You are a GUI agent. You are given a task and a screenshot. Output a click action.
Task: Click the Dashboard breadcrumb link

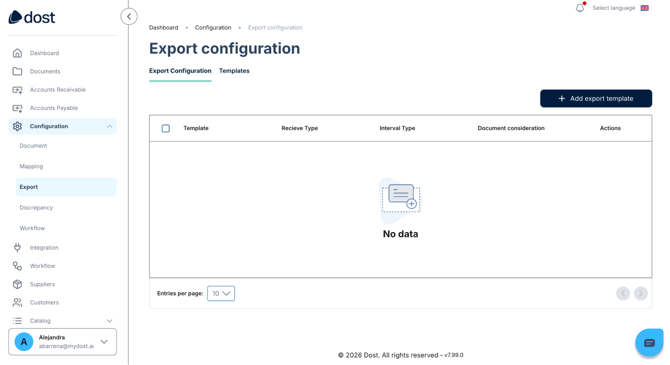(x=164, y=28)
